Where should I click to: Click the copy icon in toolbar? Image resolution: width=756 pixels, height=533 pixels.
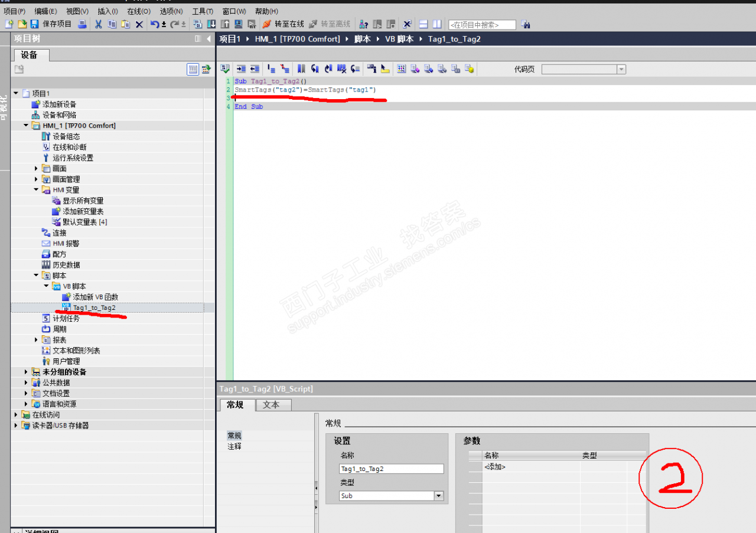(x=112, y=24)
